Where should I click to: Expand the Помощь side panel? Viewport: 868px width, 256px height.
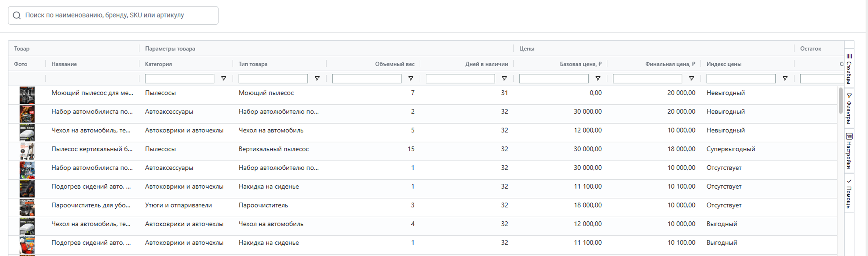[x=849, y=194]
